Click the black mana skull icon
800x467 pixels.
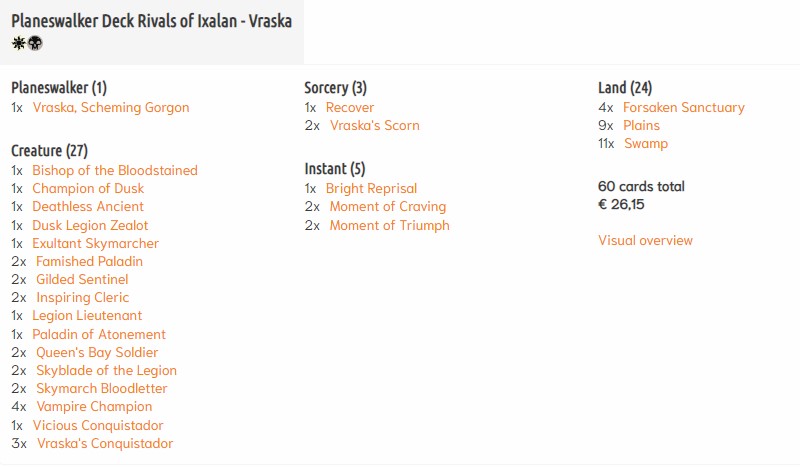(35, 43)
